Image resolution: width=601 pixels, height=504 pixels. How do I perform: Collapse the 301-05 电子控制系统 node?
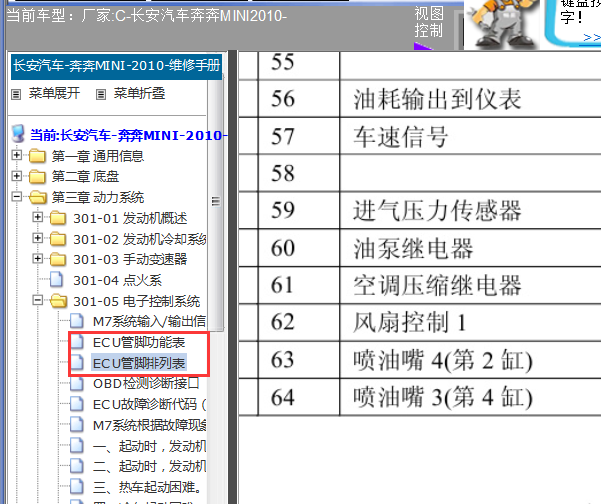pos(38,300)
